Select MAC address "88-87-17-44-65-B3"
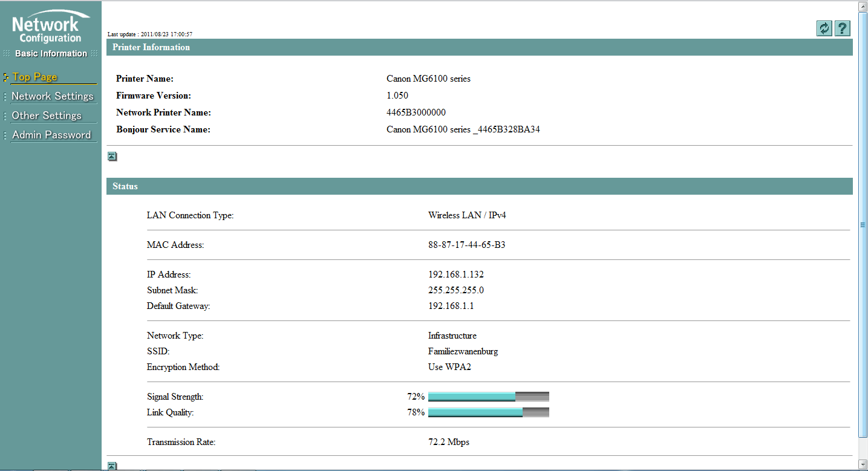The image size is (868, 471). (x=467, y=245)
